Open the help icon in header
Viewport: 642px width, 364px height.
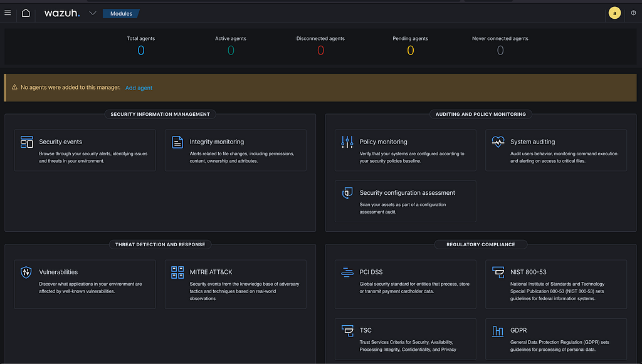click(x=633, y=13)
